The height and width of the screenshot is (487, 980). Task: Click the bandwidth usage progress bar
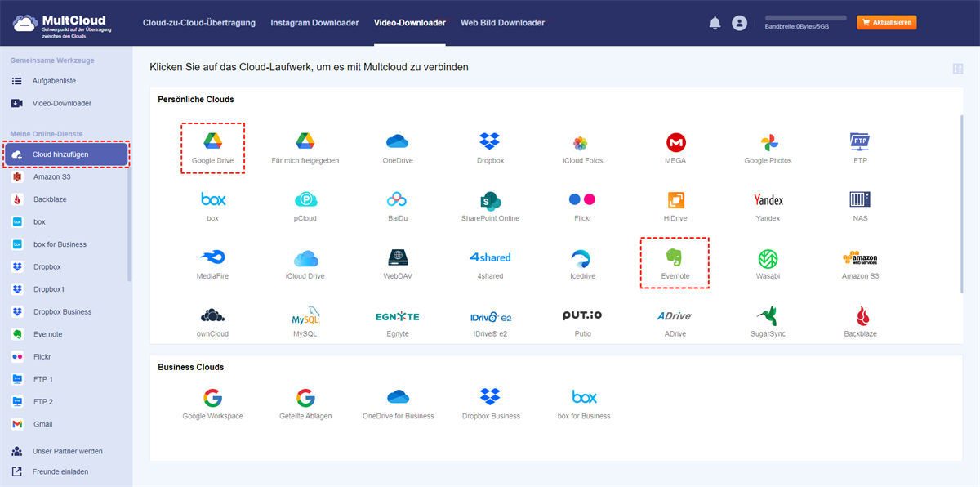[805, 17]
